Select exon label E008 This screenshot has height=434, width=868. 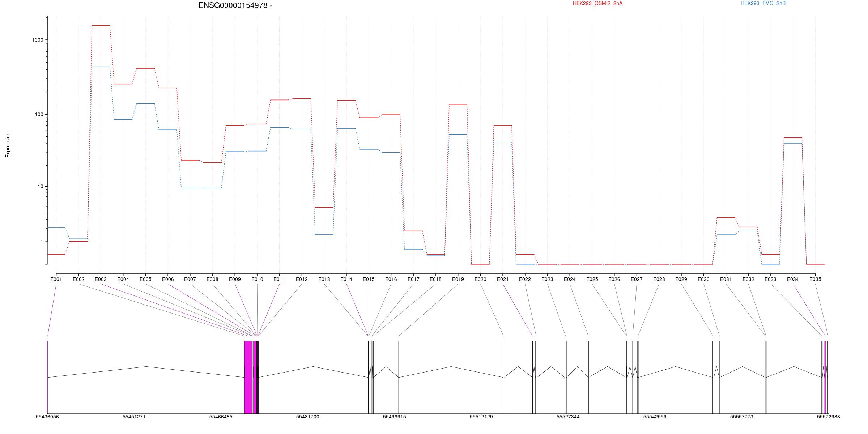[x=212, y=279]
